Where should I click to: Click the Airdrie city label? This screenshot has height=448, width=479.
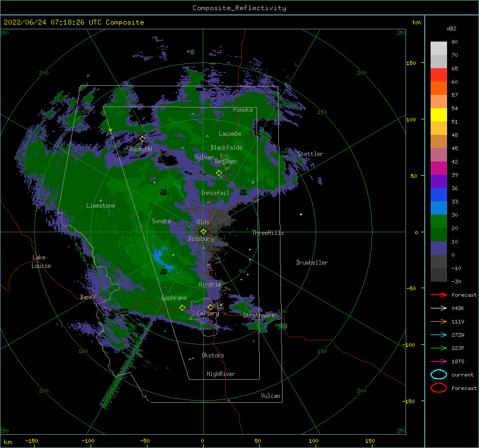[210, 284]
